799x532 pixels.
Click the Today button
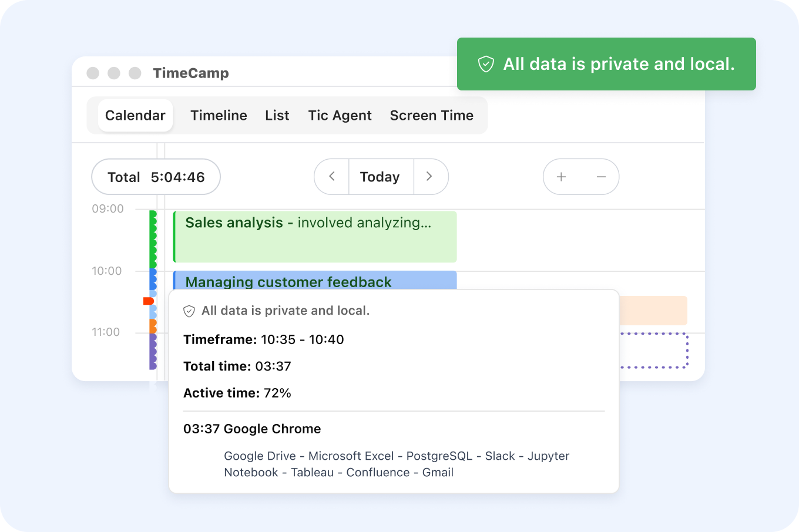380,177
